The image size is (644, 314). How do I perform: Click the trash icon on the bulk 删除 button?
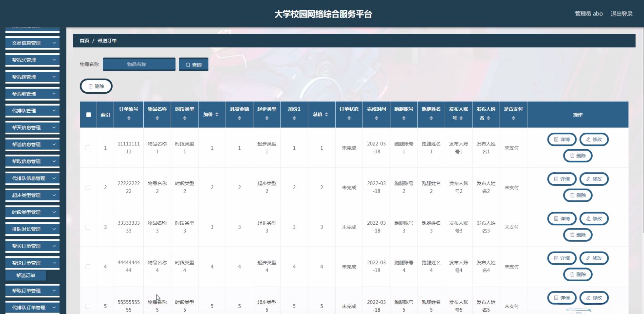pos(90,86)
